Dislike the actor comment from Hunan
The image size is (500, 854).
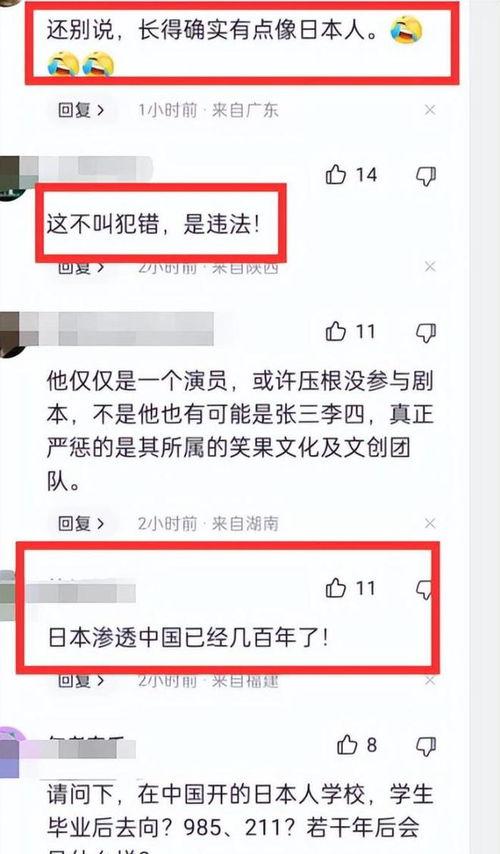pos(426,332)
